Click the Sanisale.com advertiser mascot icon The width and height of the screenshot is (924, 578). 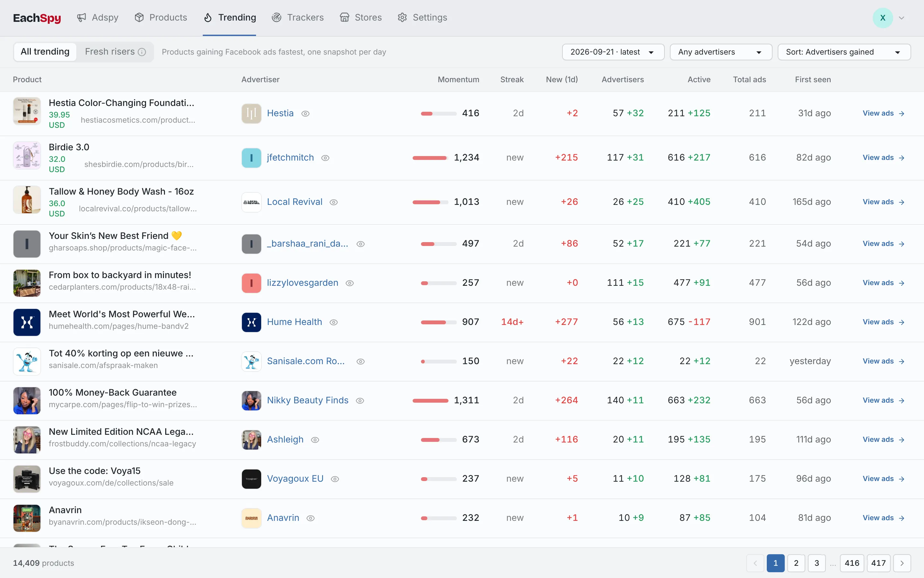click(251, 362)
